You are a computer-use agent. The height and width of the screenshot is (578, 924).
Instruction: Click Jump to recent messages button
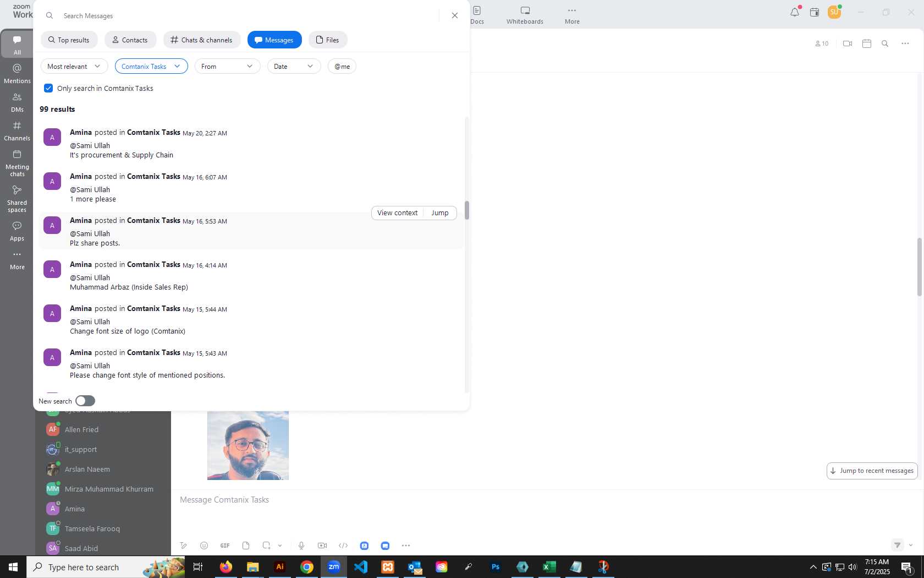pos(872,471)
